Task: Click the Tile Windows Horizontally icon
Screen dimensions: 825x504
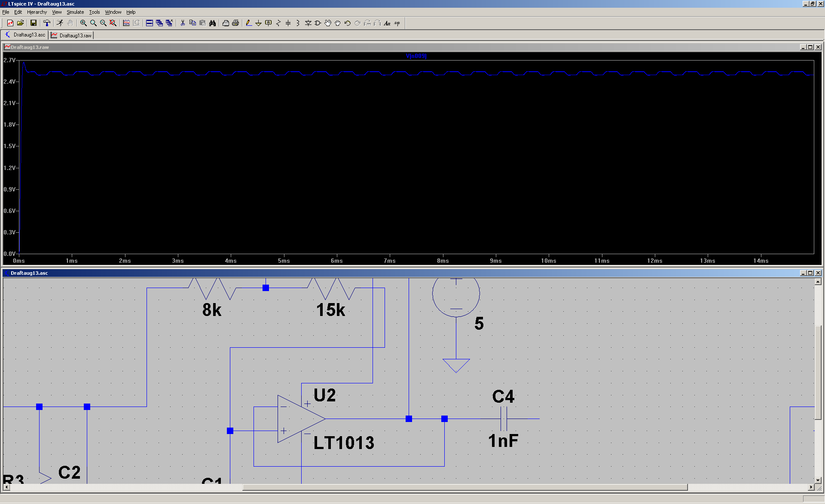Action: pyautogui.click(x=149, y=23)
